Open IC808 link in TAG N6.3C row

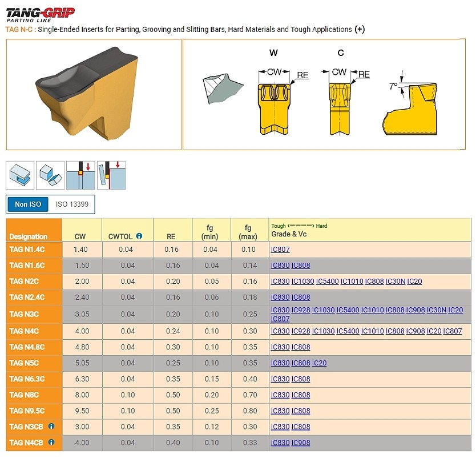[301, 379]
